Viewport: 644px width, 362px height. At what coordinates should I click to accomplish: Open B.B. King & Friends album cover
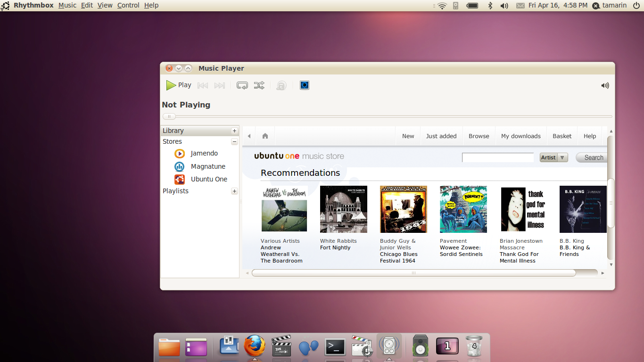coord(583,209)
